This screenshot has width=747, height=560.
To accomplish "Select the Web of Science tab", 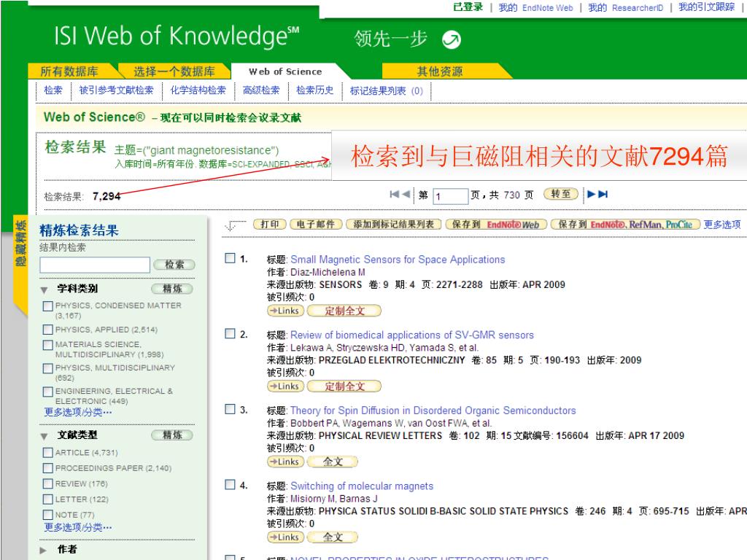I will [x=285, y=71].
